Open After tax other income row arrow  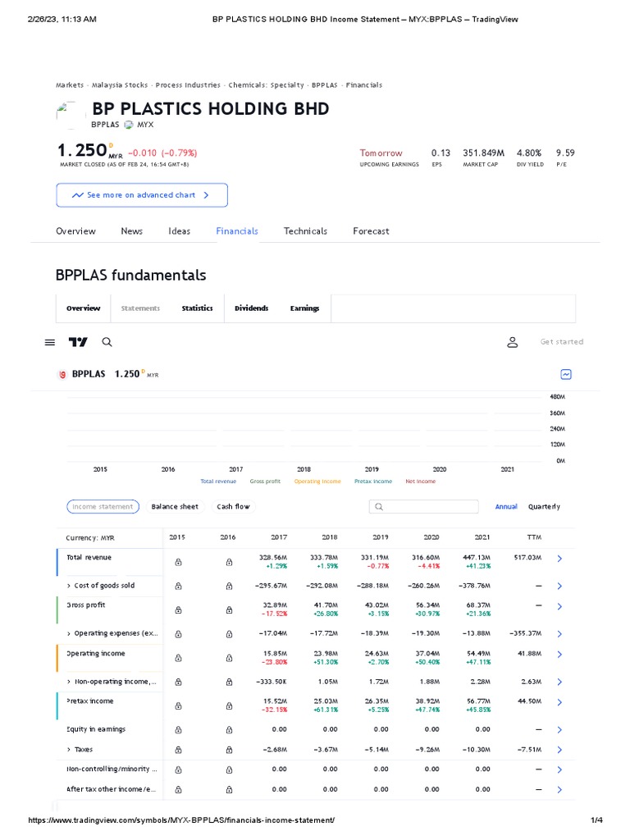(x=559, y=790)
